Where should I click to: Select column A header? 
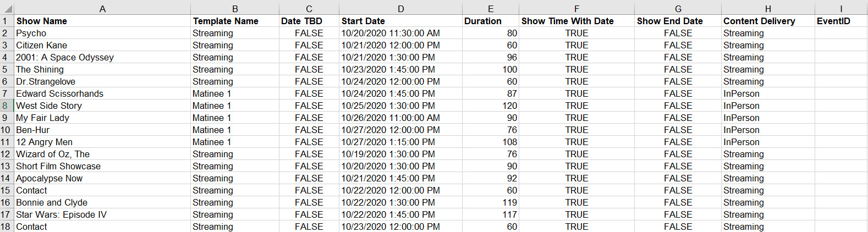pyautogui.click(x=102, y=8)
